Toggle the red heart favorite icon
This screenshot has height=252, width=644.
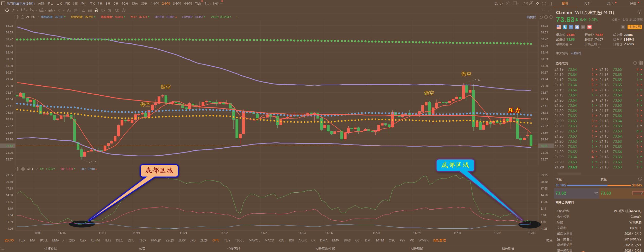click(589, 27)
